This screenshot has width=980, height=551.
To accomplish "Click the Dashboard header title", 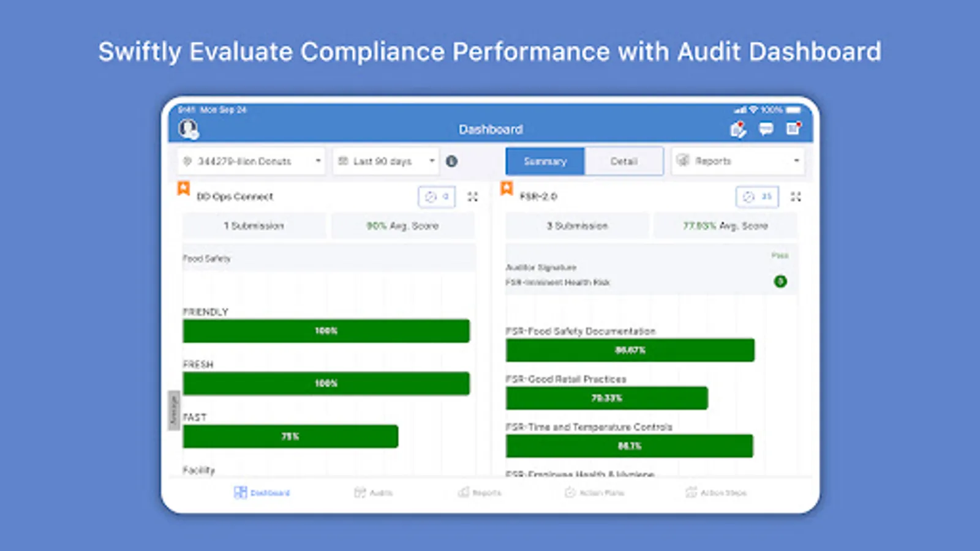I will 491,129.
